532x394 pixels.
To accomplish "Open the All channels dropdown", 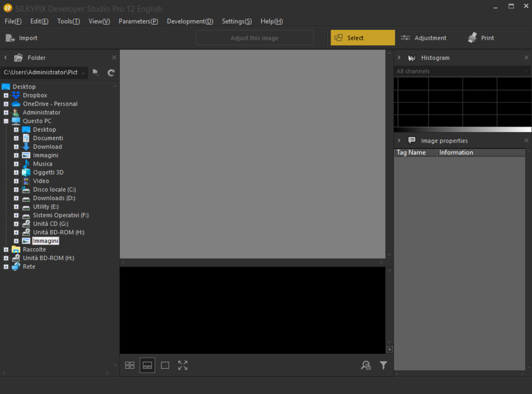I will click(x=463, y=71).
